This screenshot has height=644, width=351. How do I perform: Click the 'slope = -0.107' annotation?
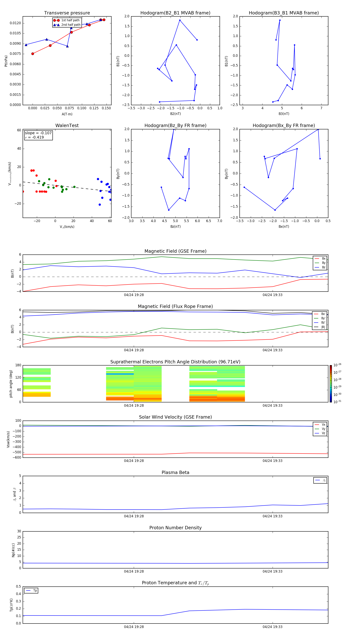coord(38,133)
